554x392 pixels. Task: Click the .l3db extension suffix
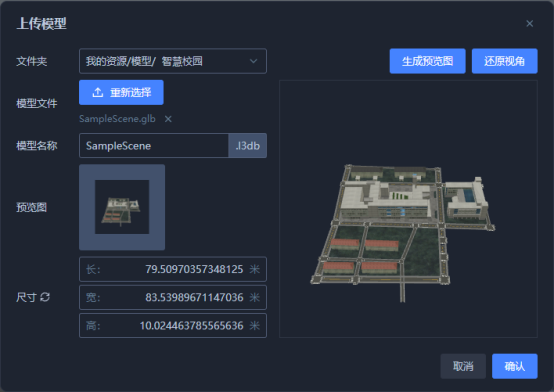[x=248, y=146]
